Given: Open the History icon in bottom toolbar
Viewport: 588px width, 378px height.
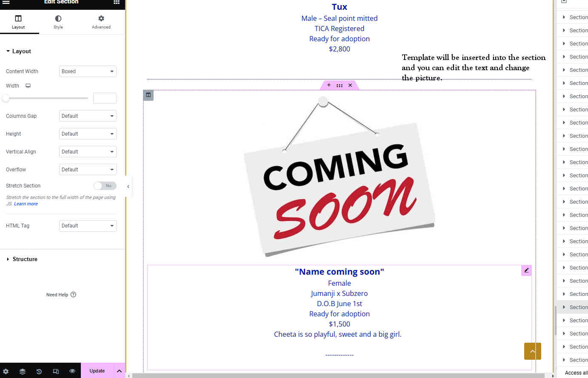Looking at the screenshot, I should tap(39, 371).
